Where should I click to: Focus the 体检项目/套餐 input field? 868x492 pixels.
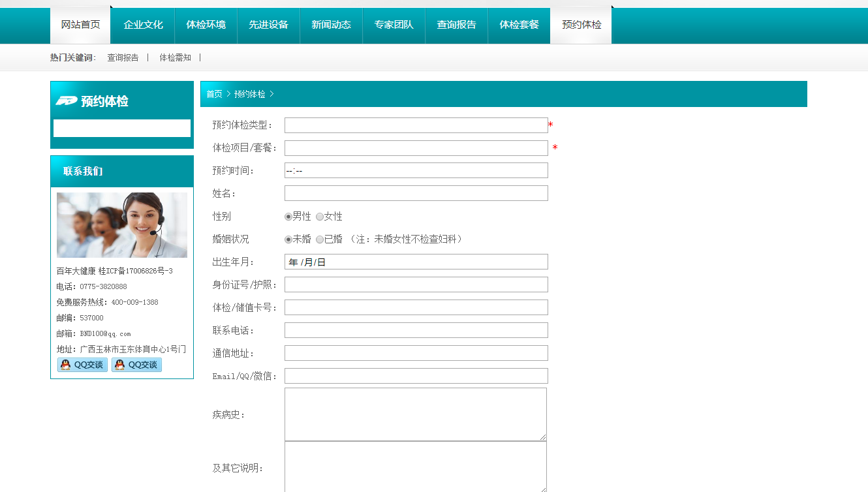(x=416, y=148)
